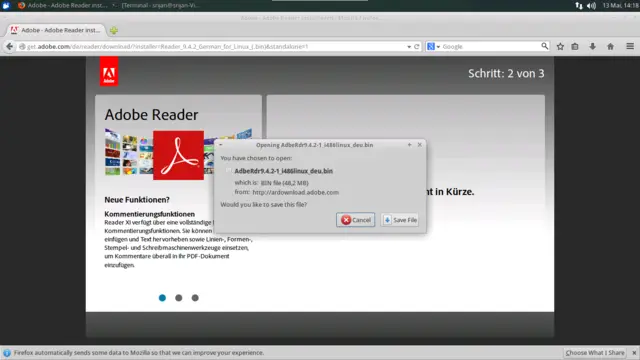Click the Google search input field

click(x=491, y=47)
